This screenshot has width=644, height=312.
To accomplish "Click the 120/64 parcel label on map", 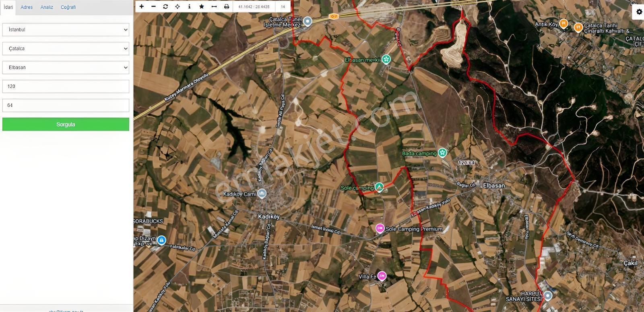I will tap(466, 163).
